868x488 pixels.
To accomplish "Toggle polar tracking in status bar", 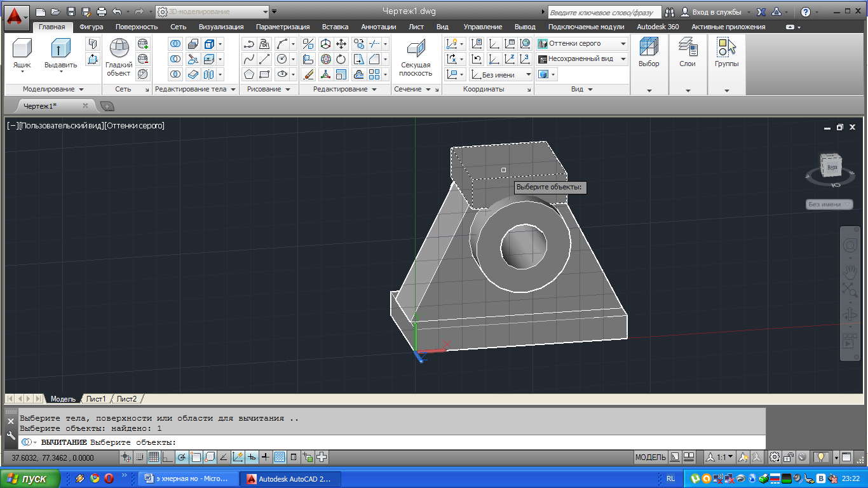I will coord(182,457).
